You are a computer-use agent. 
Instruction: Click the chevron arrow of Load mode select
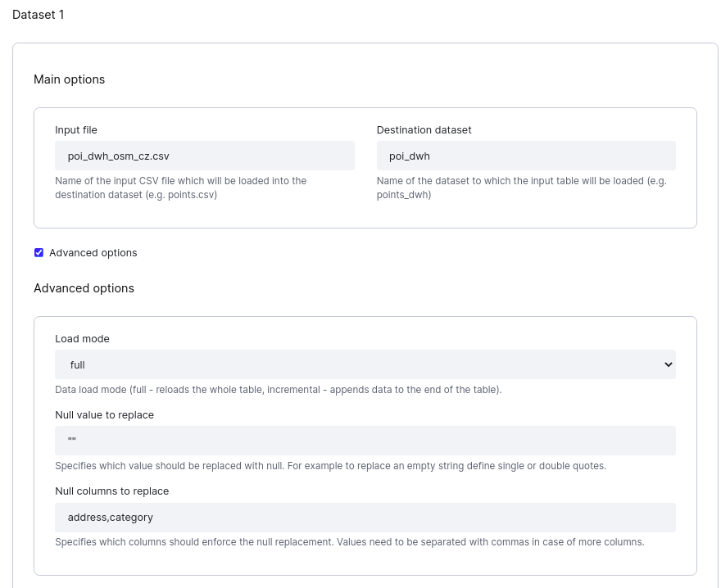668,364
